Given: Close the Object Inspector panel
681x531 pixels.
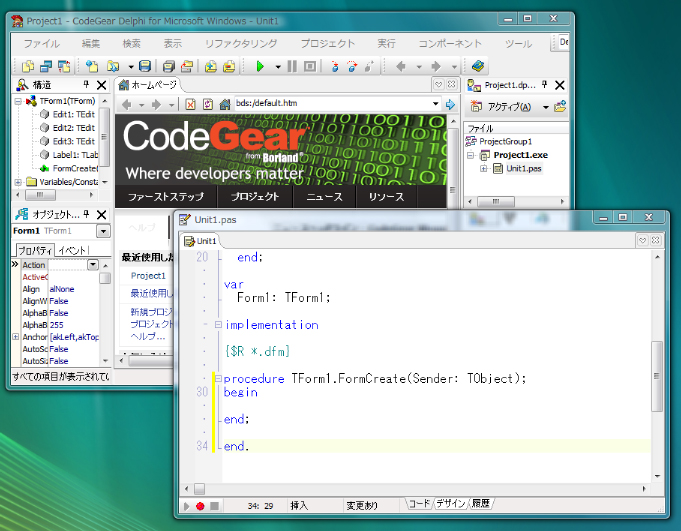Looking at the screenshot, I should pyautogui.click(x=102, y=214).
